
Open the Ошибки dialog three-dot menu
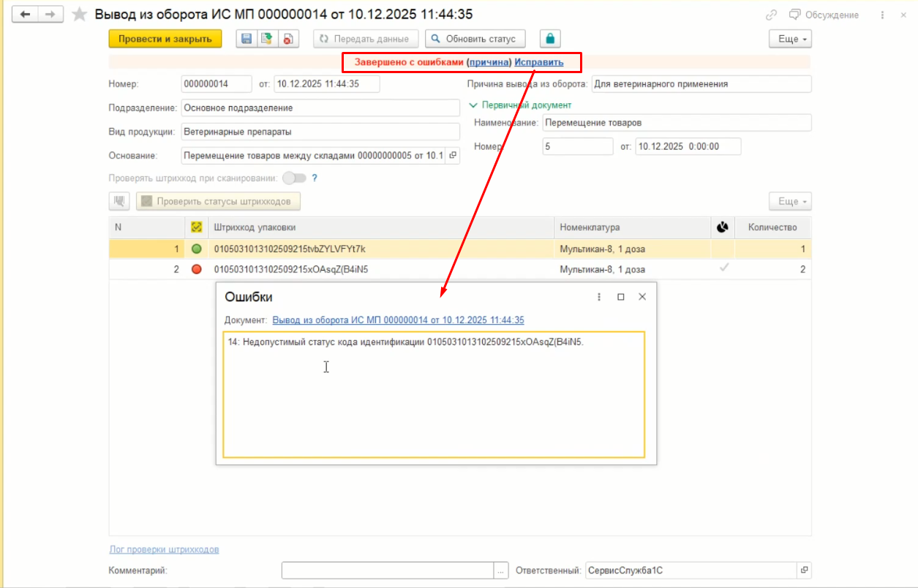click(x=599, y=297)
